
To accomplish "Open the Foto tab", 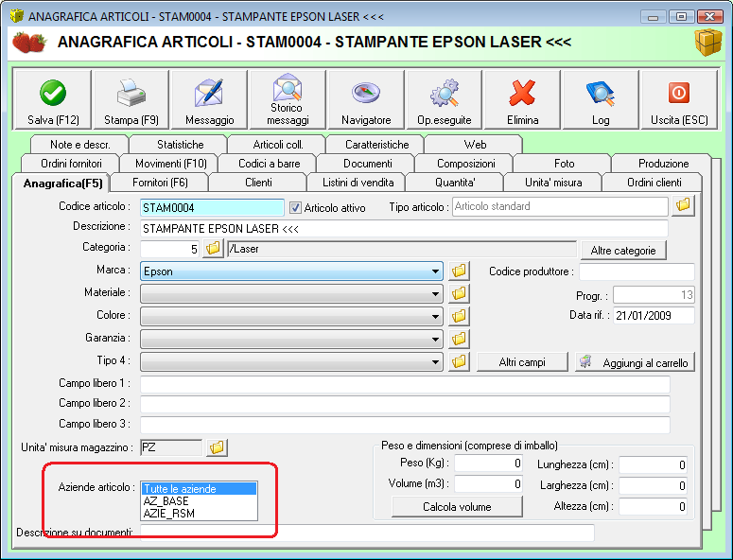I will pyautogui.click(x=564, y=164).
